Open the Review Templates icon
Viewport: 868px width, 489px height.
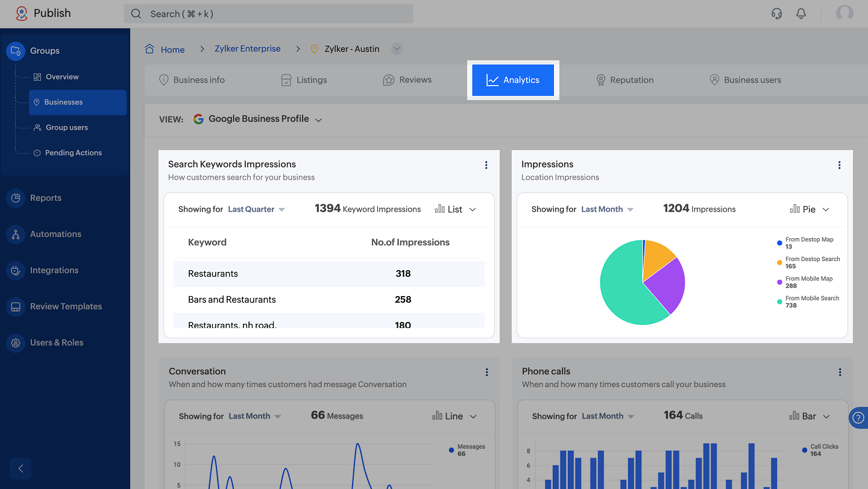(x=16, y=306)
